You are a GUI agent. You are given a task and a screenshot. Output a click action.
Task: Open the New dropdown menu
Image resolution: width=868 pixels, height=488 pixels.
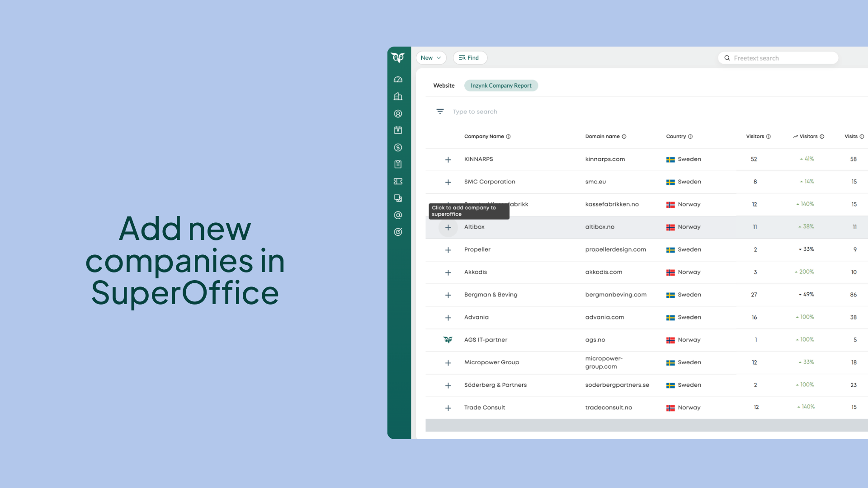(431, 58)
